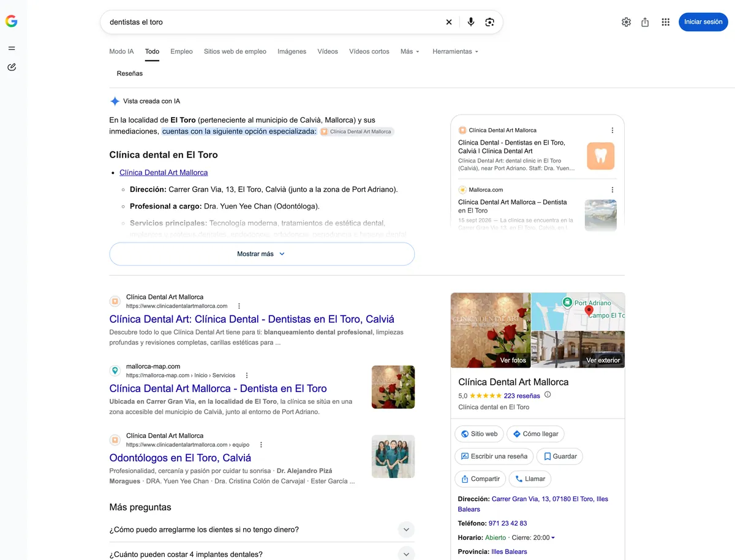Viewport: 735px width, 560px height.
Task: Click the Carrer Gran Via address link
Action: tap(533, 504)
